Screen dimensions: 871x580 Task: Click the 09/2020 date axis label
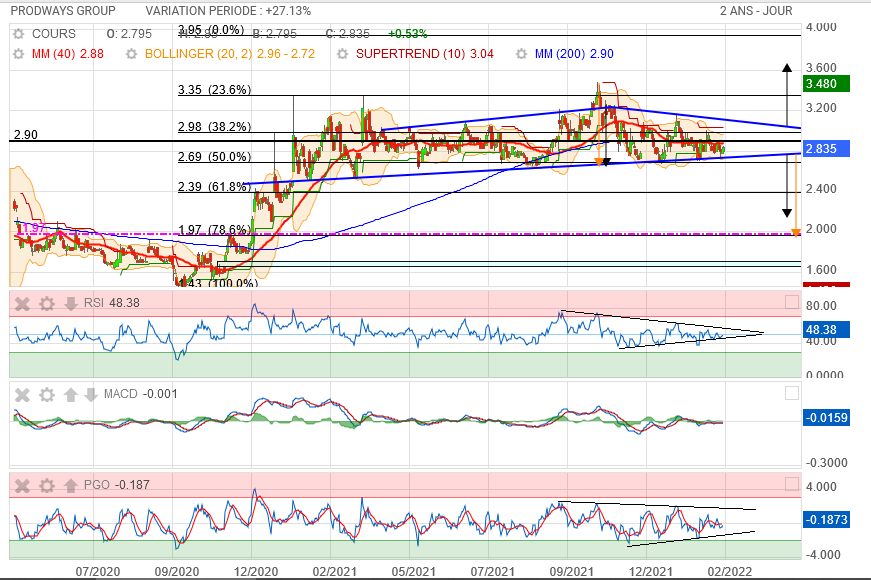point(177,571)
